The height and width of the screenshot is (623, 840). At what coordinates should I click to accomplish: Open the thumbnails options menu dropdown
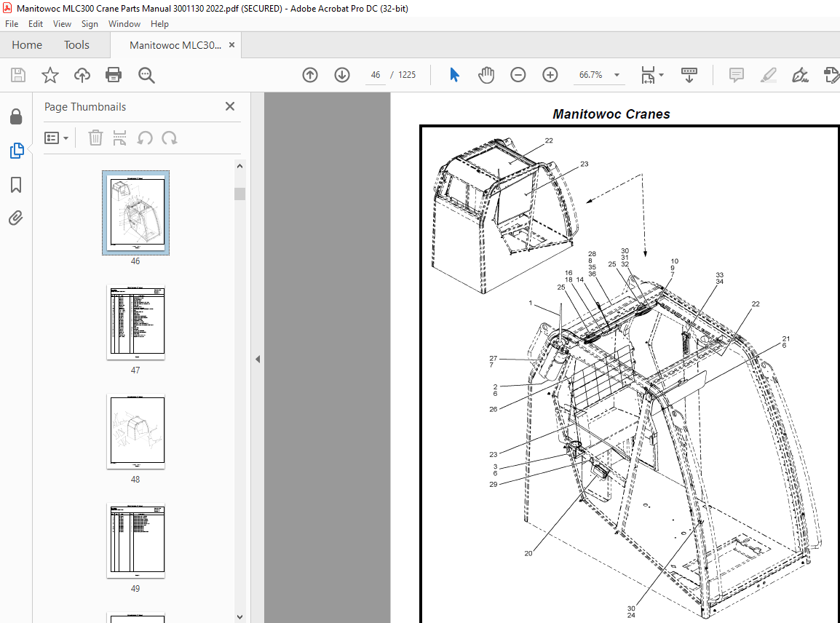56,138
